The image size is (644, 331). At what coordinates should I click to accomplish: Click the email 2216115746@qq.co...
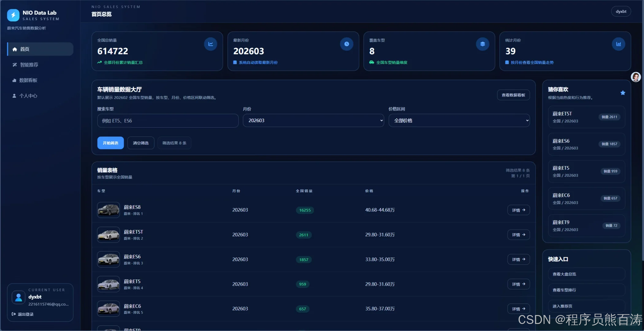coord(48,304)
